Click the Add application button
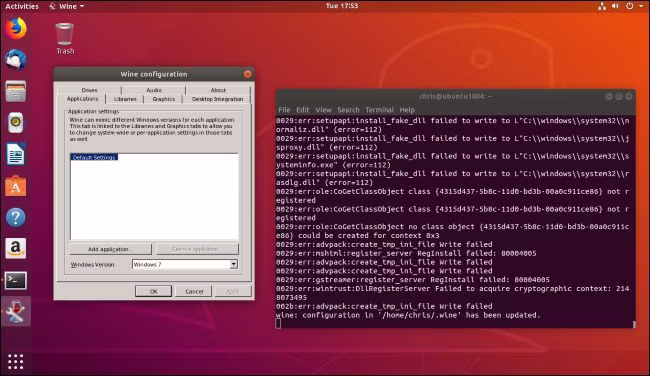Screen dimensions: 650x376 pyautogui.click(x=110, y=249)
